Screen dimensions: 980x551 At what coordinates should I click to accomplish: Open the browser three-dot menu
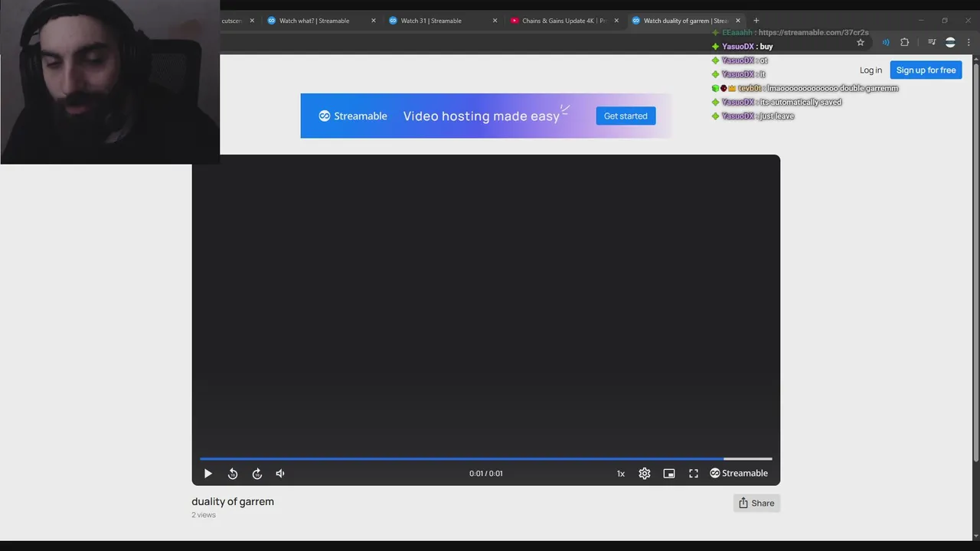tap(969, 43)
